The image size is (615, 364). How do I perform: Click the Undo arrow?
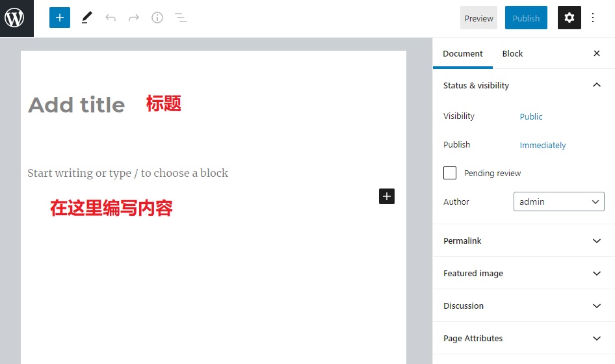[x=111, y=18]
